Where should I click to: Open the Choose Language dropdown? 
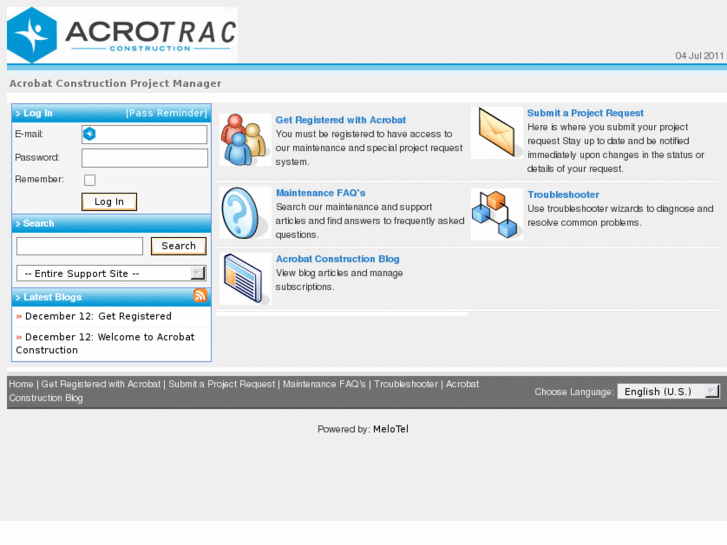coord(668,391)
